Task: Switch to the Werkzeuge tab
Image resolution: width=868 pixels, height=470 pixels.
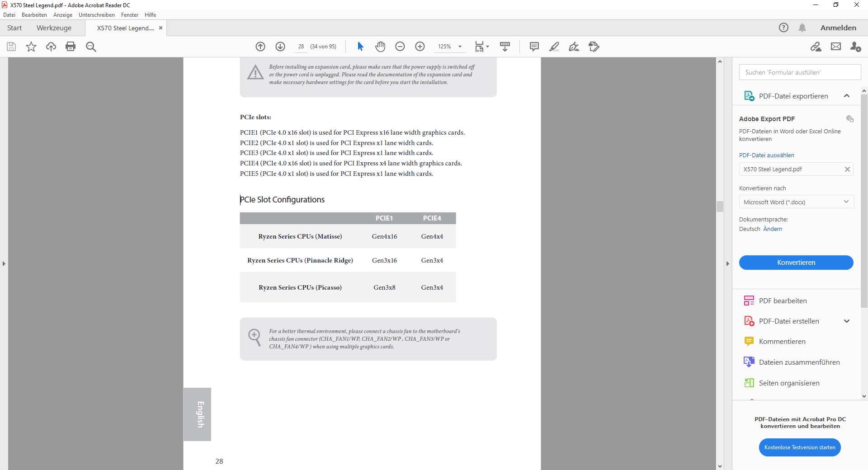Action: pos(54,28)
